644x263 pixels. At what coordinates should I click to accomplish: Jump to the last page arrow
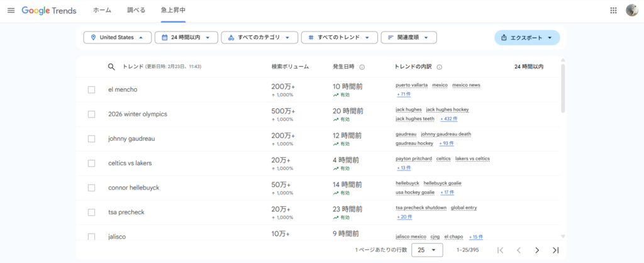coord(555,250)
